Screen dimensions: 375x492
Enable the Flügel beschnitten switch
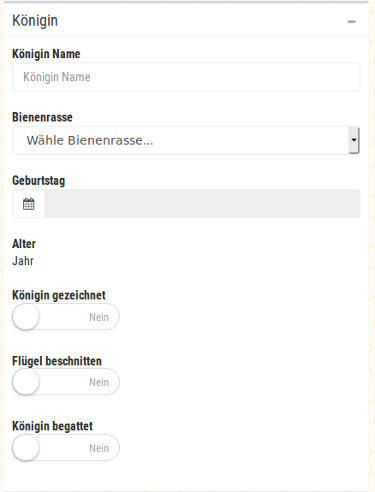pos(66,382)
